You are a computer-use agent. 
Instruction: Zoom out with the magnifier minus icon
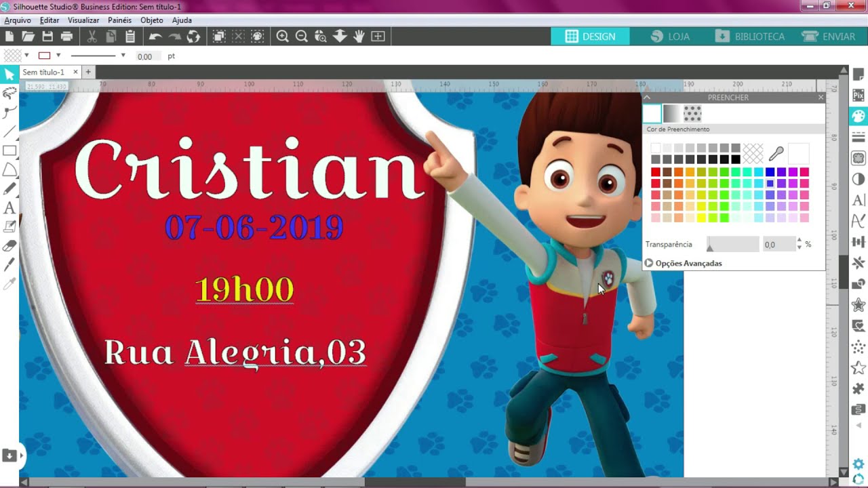click(302, 36)
